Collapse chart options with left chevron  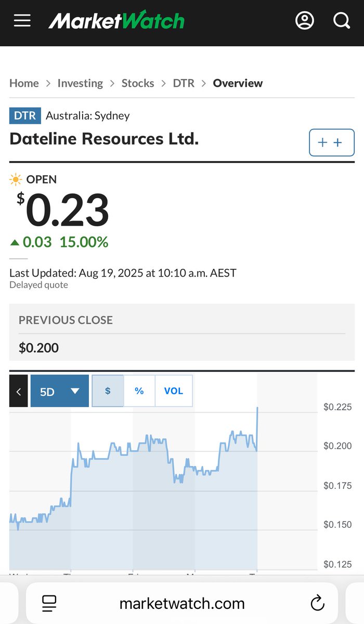click(19, 391)
